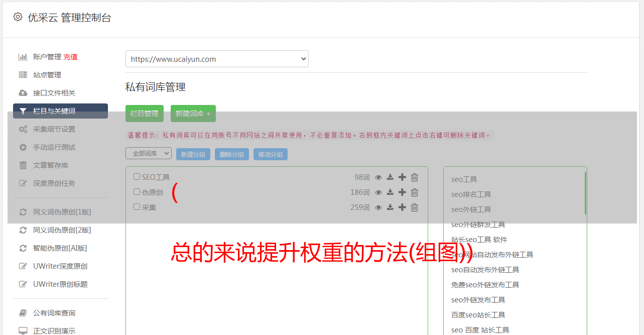Viewport: 644px width, 335px height.
Task: Click the refresh icon for 同义词伪原创[1版]
Action: (23, 212)
